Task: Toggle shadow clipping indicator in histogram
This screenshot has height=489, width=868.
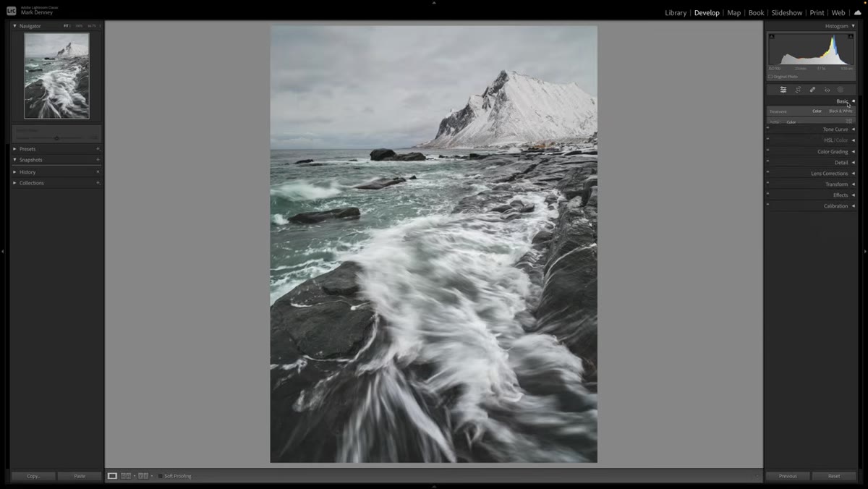Action: 771,36
